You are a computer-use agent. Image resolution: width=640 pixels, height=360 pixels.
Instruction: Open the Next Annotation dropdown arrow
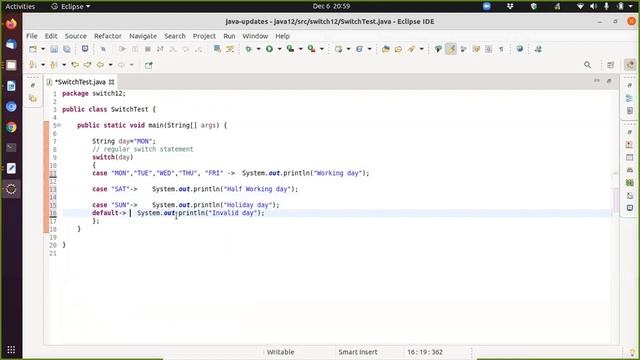point(43,65)
